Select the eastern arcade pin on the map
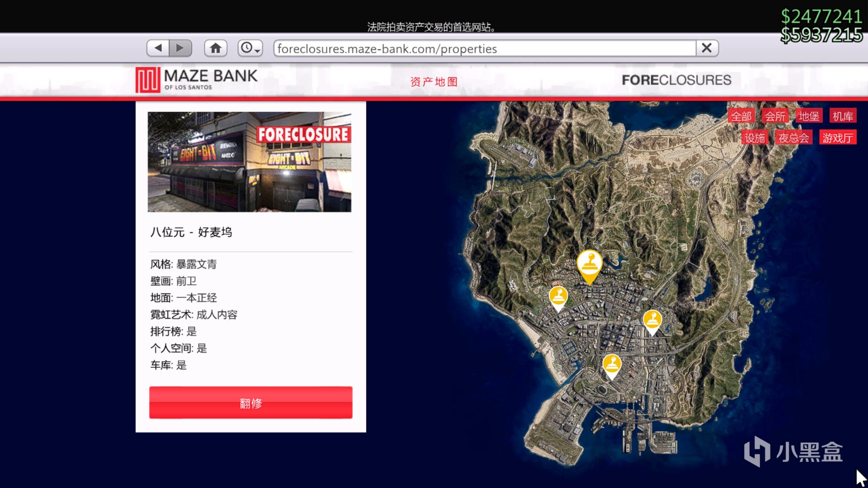Image resolution: width=868 pixels, height=488 pixels. (x=652, y=320)
